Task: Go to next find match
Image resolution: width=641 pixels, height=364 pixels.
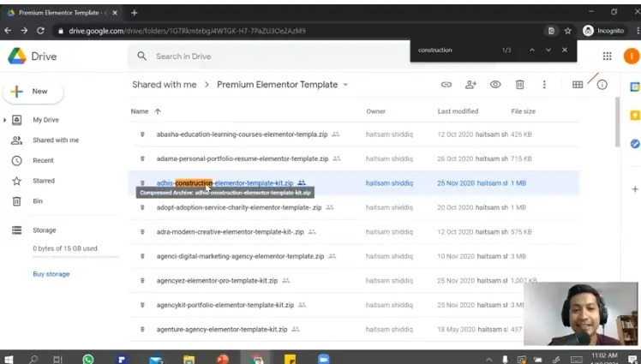Action: tap(548, 50)
